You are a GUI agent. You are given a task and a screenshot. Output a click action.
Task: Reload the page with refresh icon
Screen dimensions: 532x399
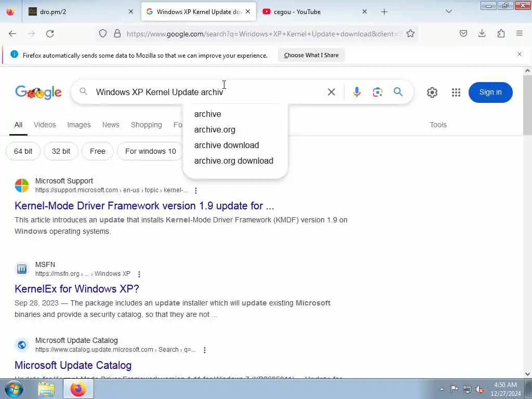[x=50, y=34]
